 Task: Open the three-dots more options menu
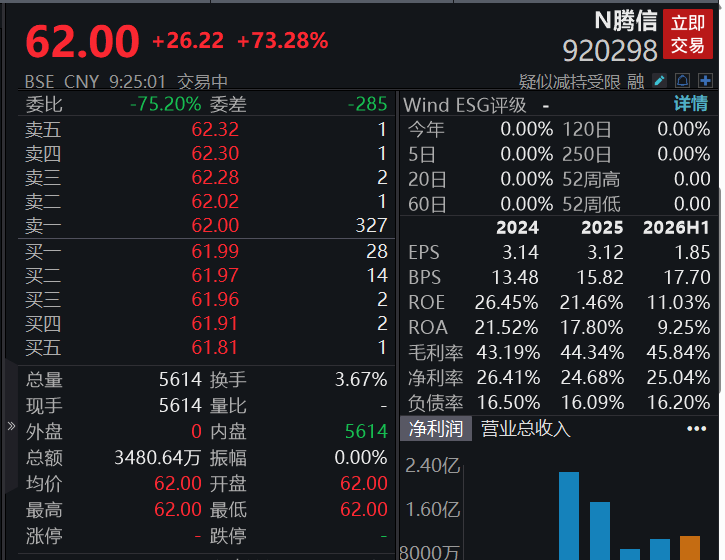(696, 429)
